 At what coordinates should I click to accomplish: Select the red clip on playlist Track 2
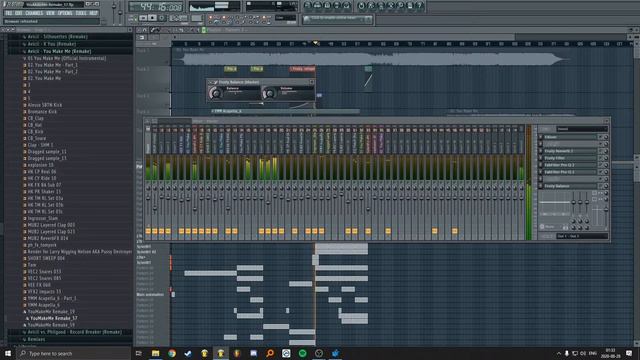click(x=302, y=69)
